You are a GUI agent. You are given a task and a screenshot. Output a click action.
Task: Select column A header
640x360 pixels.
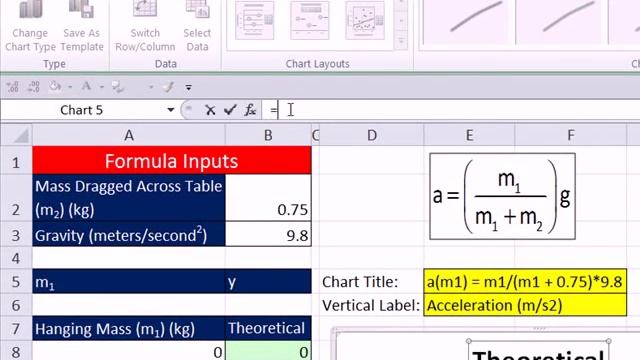point(129,135)
